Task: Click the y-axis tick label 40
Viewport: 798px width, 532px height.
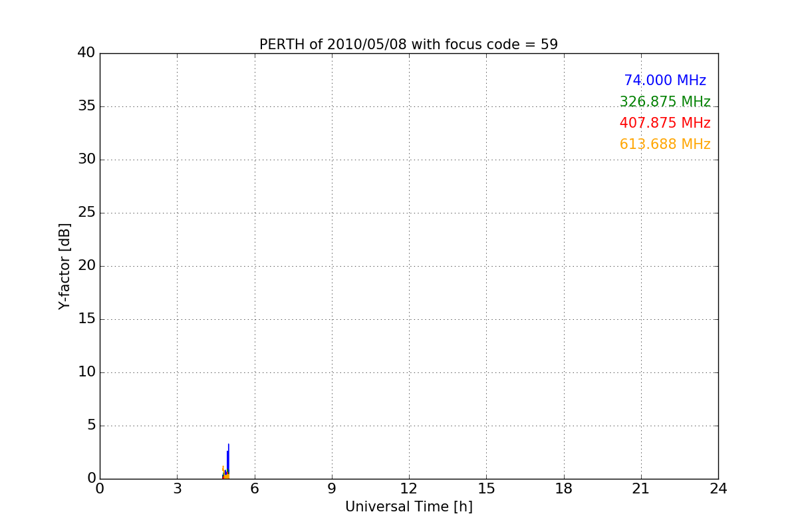Action: coord(86,53)
